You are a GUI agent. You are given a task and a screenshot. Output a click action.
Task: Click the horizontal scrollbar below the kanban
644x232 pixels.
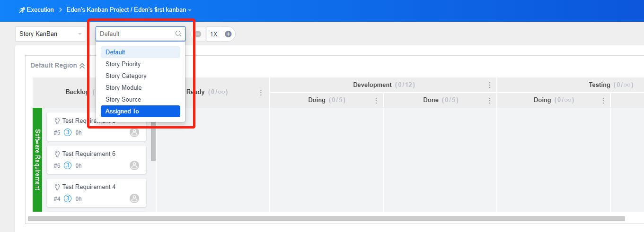click(326, 219)
